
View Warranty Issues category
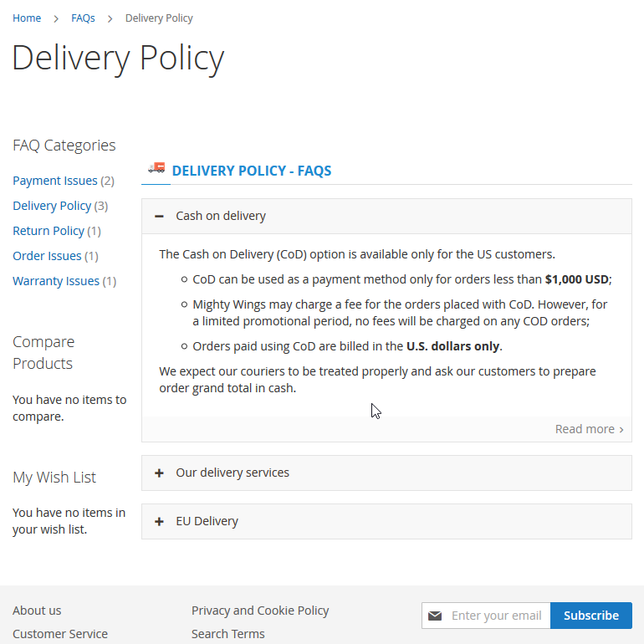click(56, 281)
